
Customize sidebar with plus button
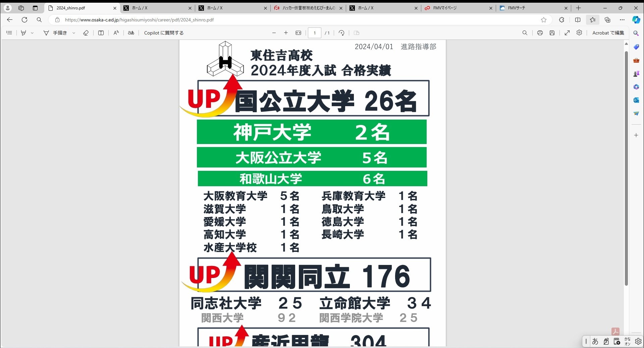[636, 135]
